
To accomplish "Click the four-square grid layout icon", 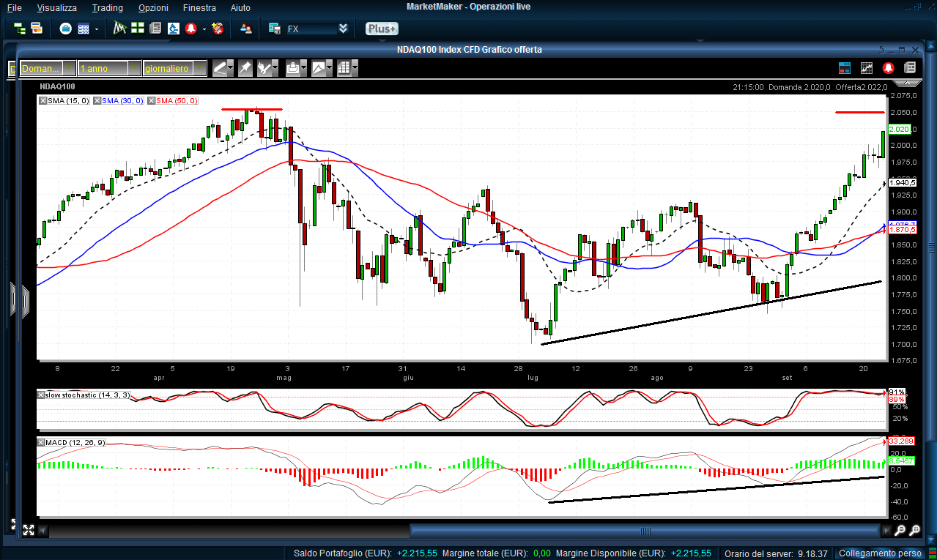I will (137, 29).
